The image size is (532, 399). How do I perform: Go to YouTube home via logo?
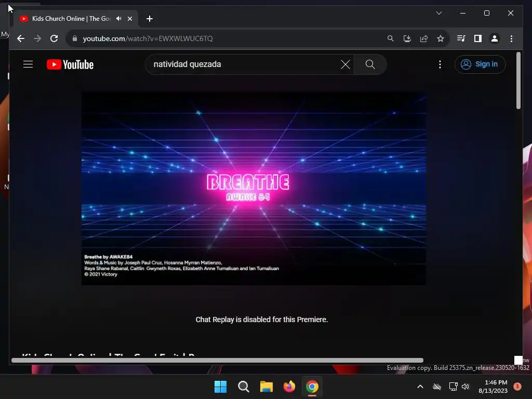(x=70, y=64)
